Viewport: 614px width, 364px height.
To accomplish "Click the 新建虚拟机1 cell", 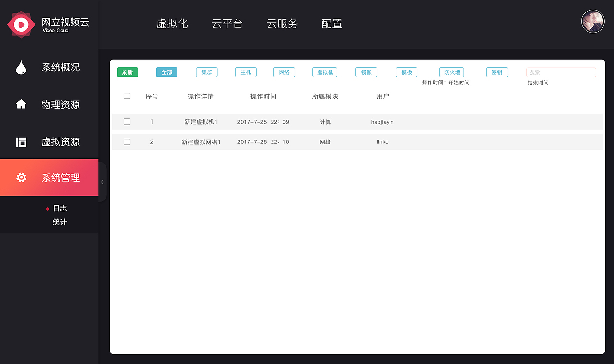I will (201, 122).
